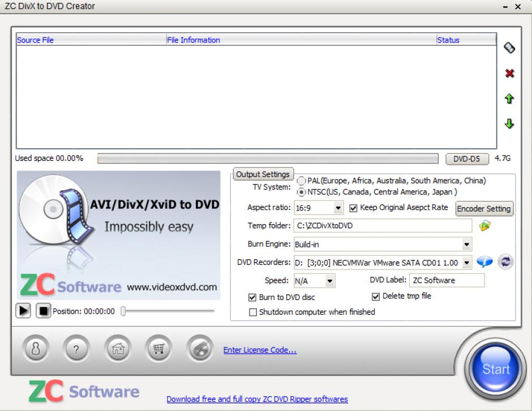532x411 pixels.
Task: Remove selected file with red X icon
Action: pyautogui.click(x=509, y=74)
